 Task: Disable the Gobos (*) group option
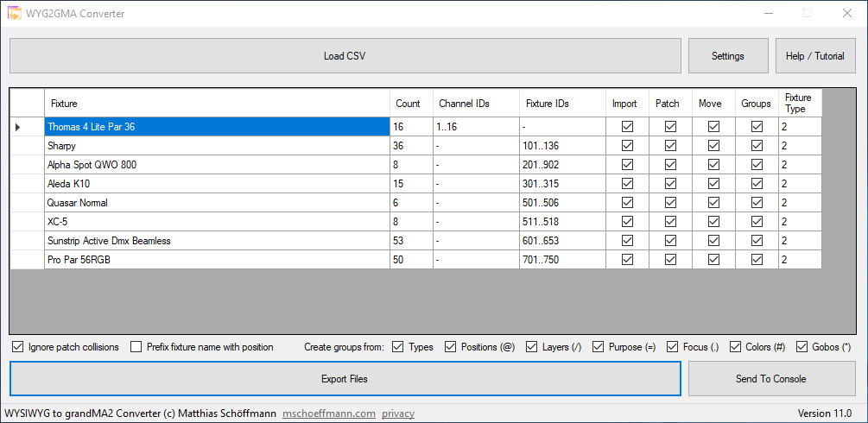[802, 347]
